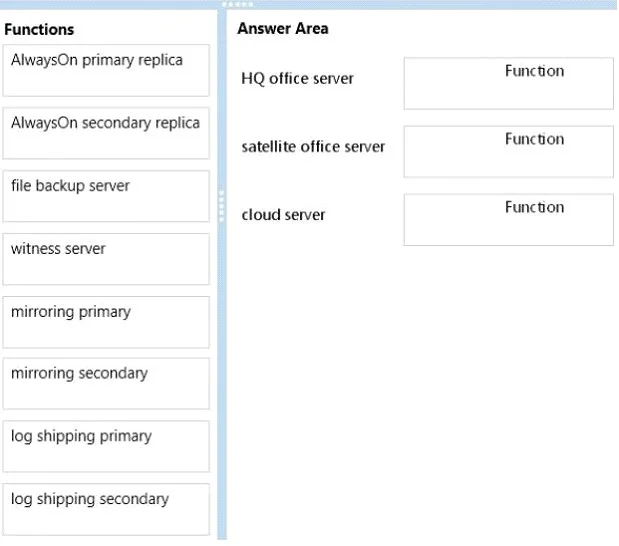
Task: Click the cloud server label
Action: 283,215
